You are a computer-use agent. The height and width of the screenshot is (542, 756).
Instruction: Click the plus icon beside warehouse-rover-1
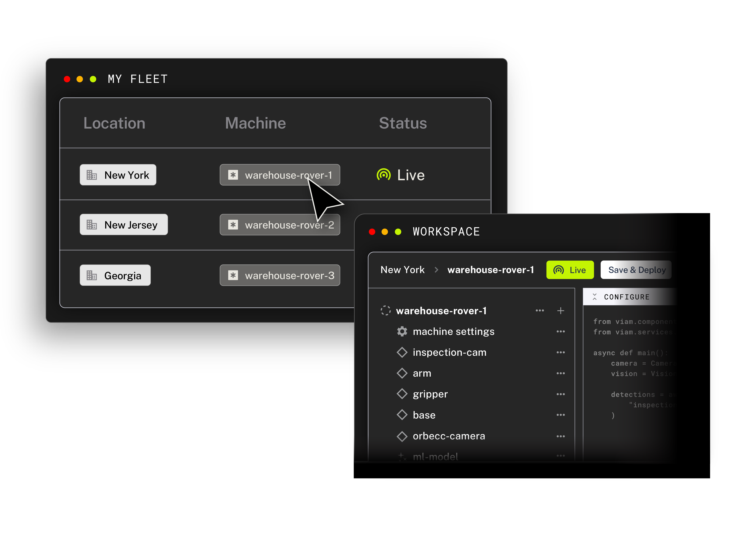tap(560, 310)
